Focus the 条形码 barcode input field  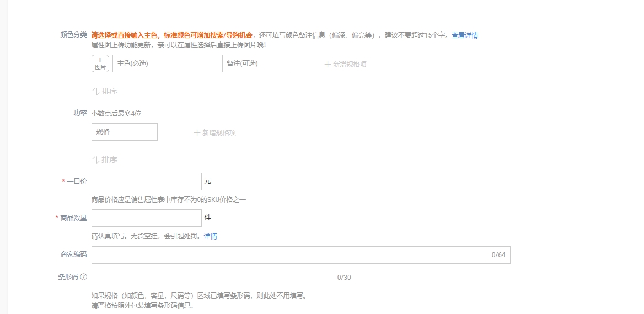[212, 278]
